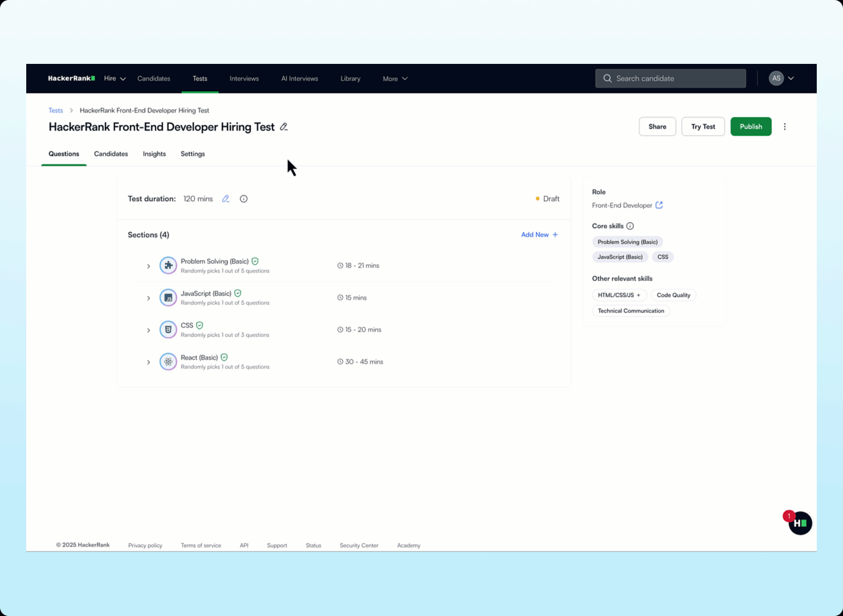Click the CSS core skill chip

coord(663,257)
